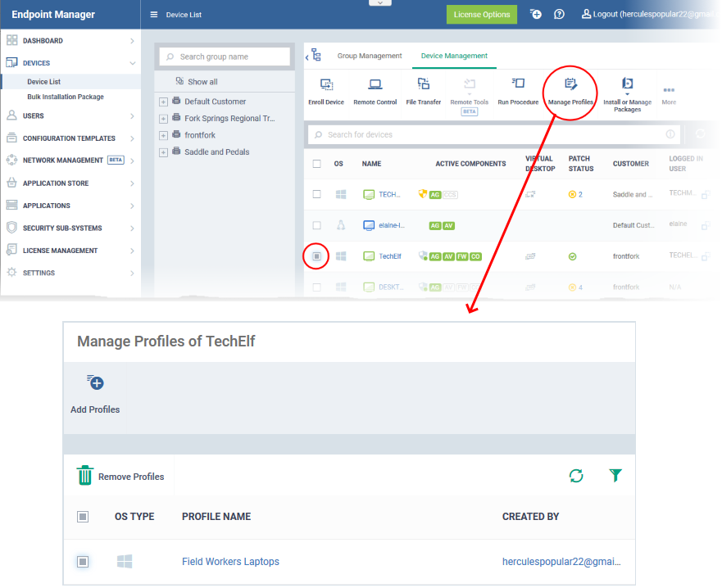Open Manage Profiles for selected device
Image resolution: width=722 pixels, height=588 pixels.
point(570,93)
